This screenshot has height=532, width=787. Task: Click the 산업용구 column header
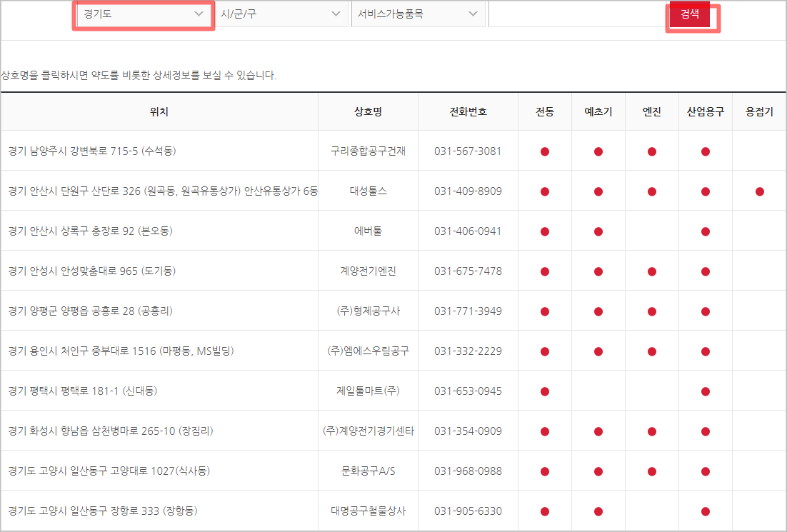pos(705,112)
